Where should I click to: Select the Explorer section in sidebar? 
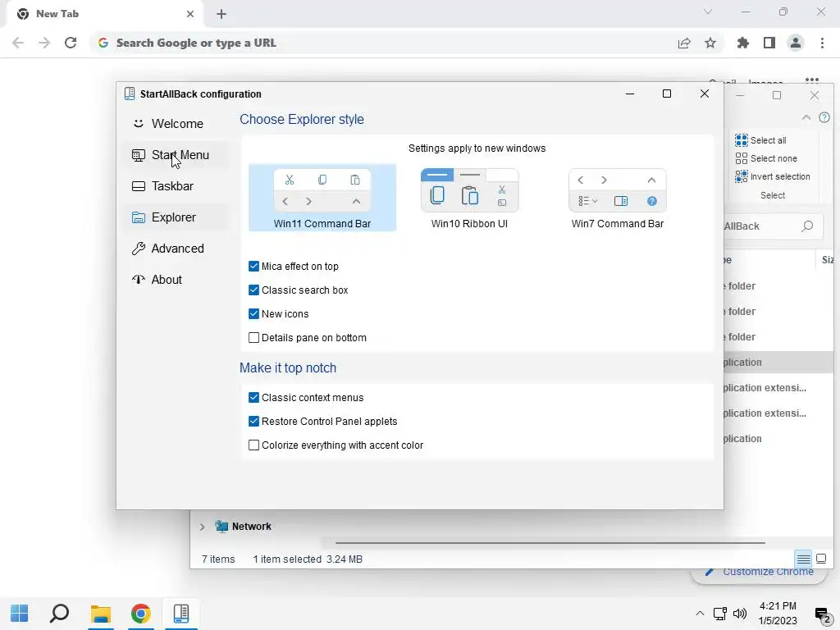tap(177, 217)
